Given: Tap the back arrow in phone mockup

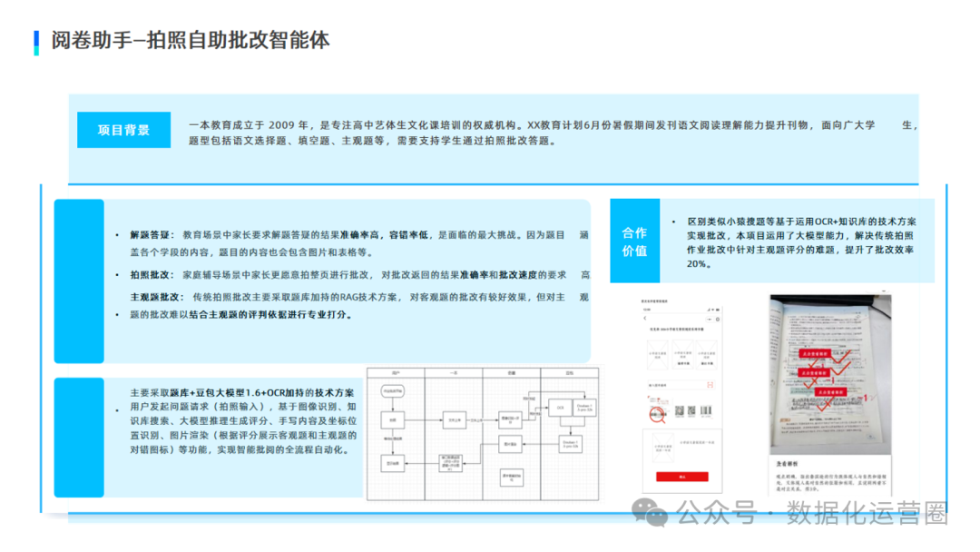Looking at the screenshot, I should click(645, 318).
